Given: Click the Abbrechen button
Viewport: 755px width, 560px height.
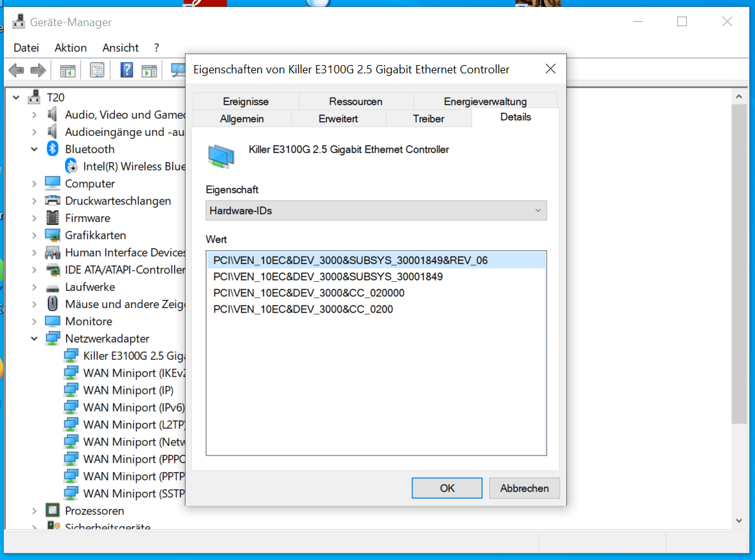Looking at the screenshot, I should [x=524, y=488].
